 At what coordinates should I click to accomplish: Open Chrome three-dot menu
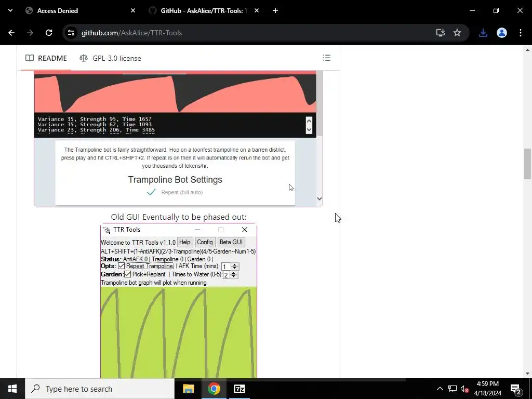521,33
